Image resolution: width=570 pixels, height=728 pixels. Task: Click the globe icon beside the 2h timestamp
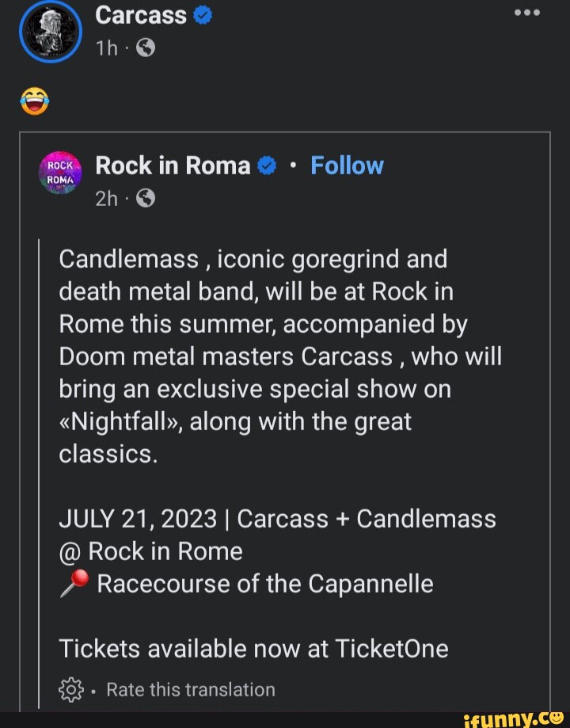[144, 198]
